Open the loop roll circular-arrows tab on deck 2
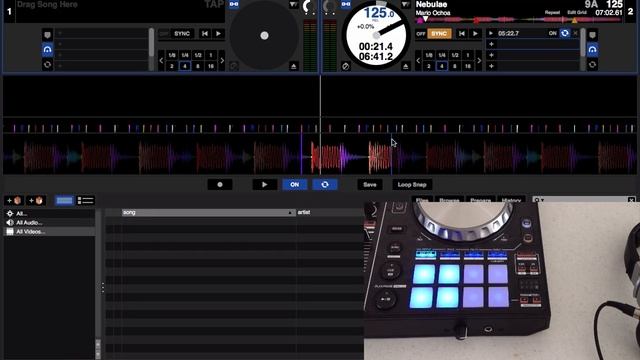Image resolution: width=640 pixels, height=360 pixels. point(592,64)
